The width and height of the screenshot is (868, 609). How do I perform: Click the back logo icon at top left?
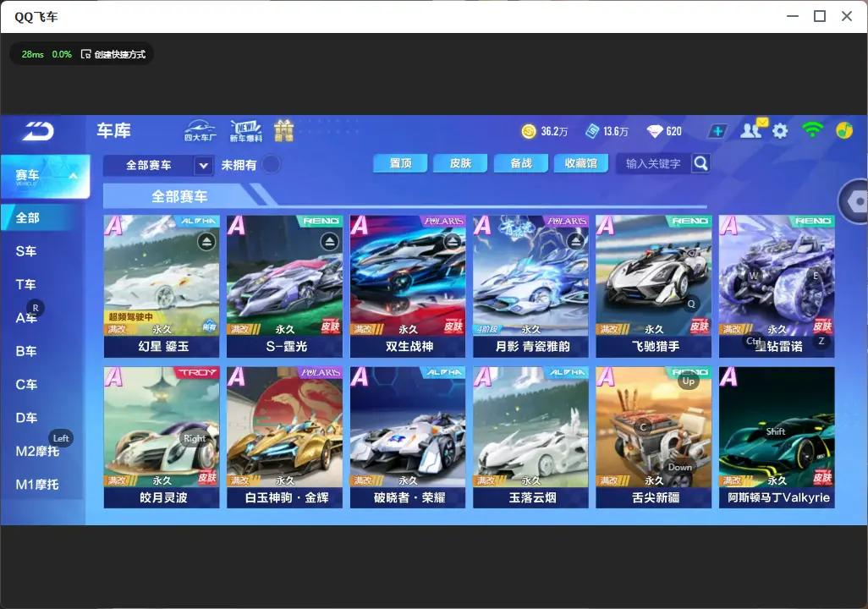click(x=38, y=131)
